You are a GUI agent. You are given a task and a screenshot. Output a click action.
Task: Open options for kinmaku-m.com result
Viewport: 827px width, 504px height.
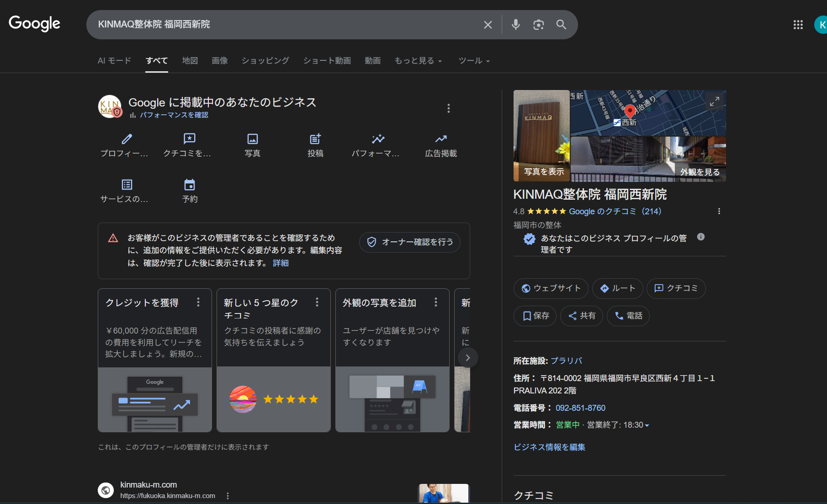tap(228, 496)
